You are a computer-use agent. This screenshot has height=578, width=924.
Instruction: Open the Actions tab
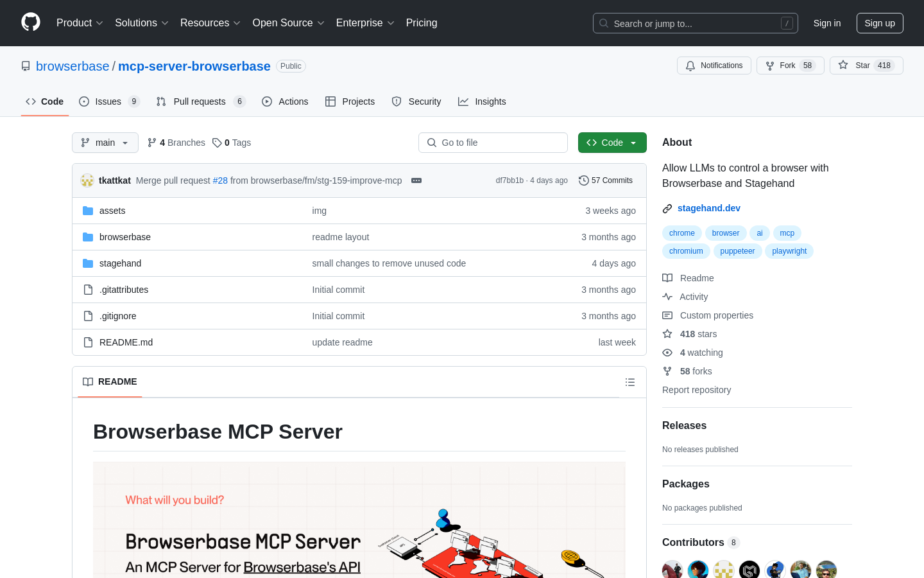pos(285,101)
